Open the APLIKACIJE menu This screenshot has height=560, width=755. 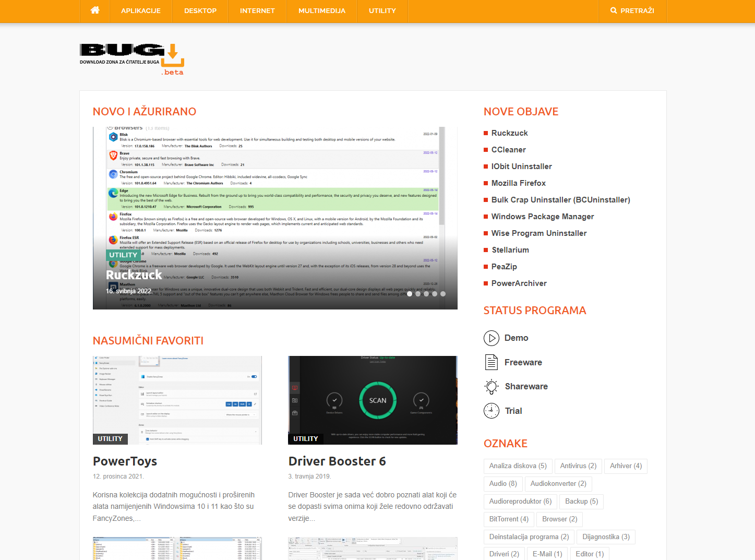pos(141,11)
